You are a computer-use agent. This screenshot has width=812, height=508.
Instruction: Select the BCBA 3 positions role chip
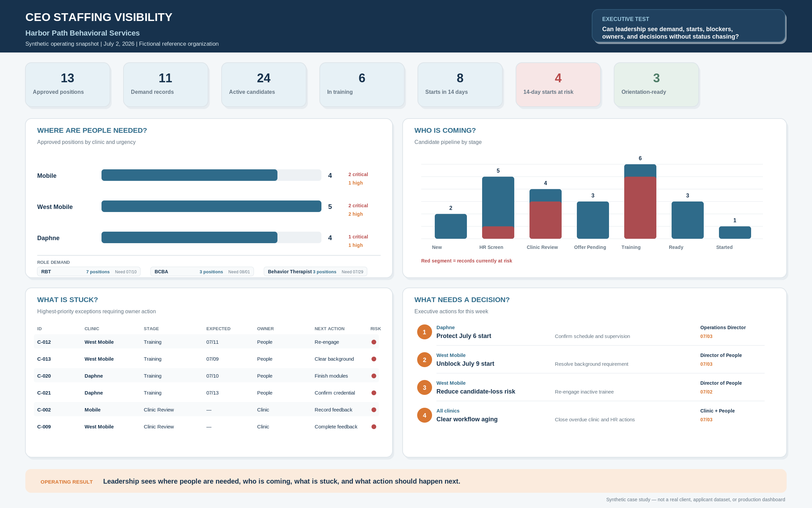(x=202, y=272)
